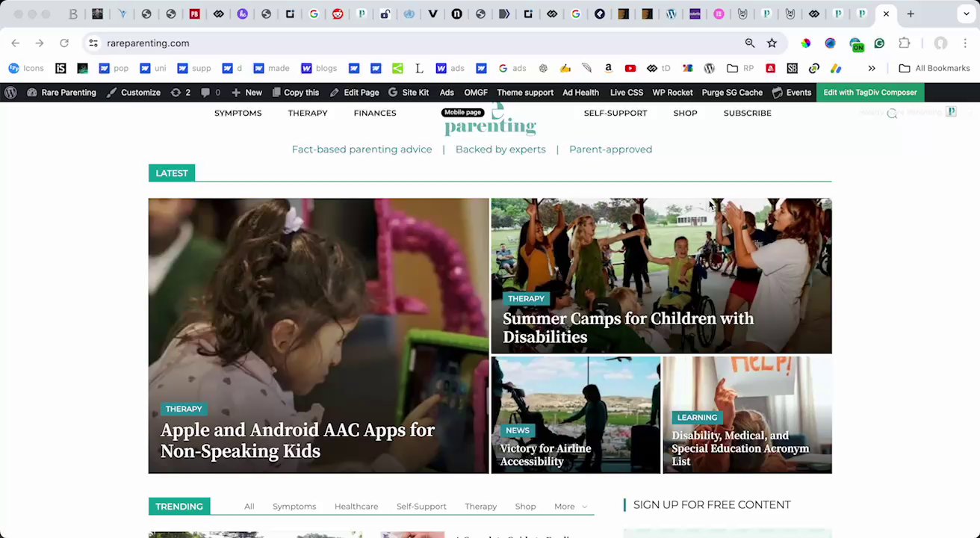Bookmark this page with the star icon
The height and width of the screenshot is (538, 980).
point(772,43)
